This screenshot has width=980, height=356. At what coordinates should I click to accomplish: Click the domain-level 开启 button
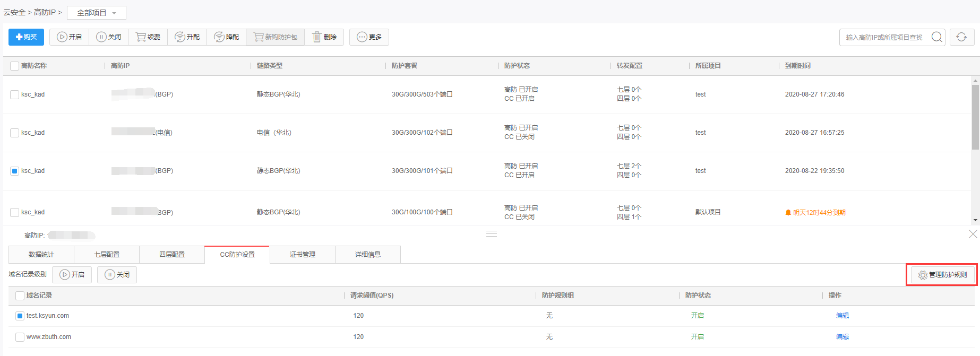point(72,274)
